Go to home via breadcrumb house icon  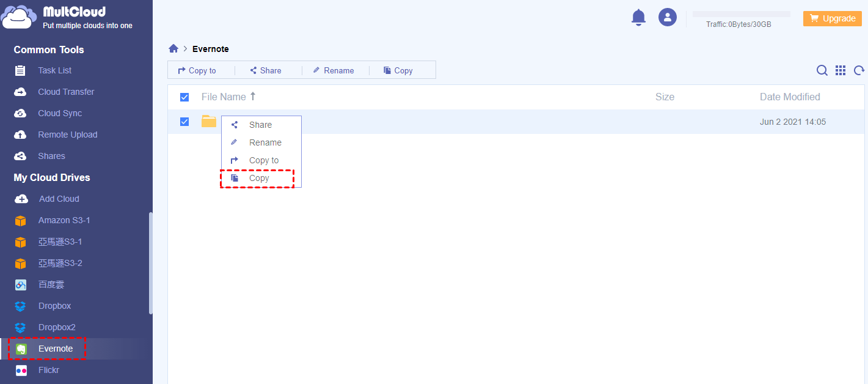click(173, 49)
